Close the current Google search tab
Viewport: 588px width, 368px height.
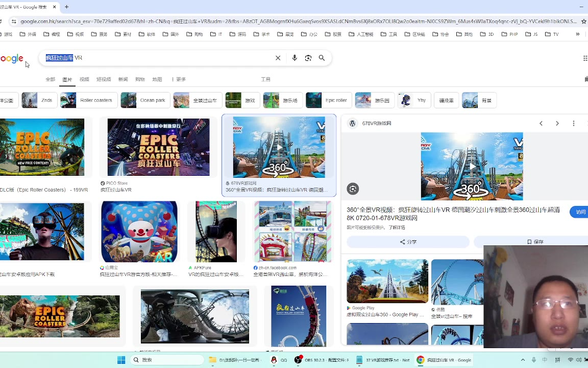tap(55, 7)
